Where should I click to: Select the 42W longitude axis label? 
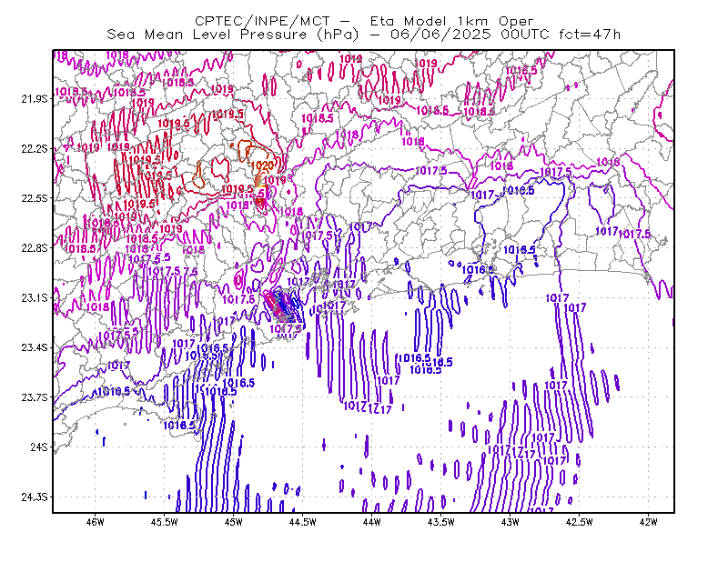click(649, 522)
